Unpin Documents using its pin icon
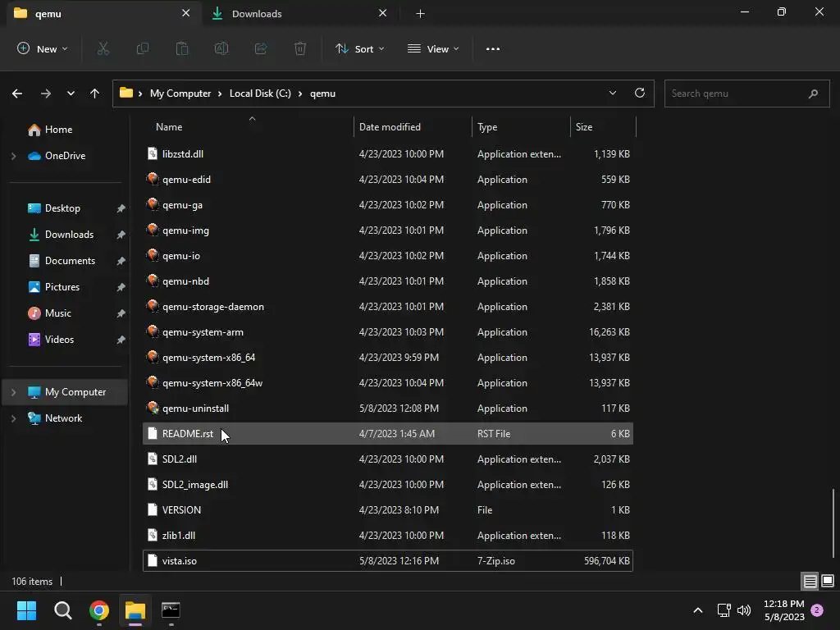 coord(121,261)
